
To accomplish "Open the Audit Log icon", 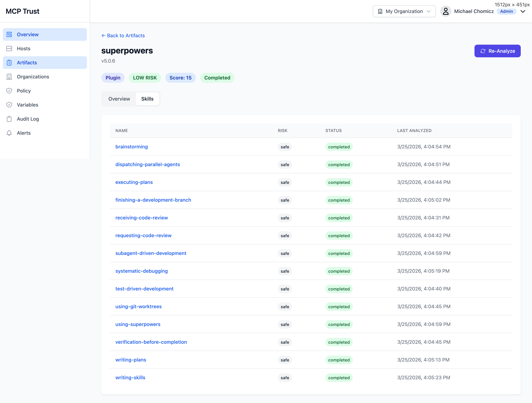I will pyautogui.click(x=9, y=119).
